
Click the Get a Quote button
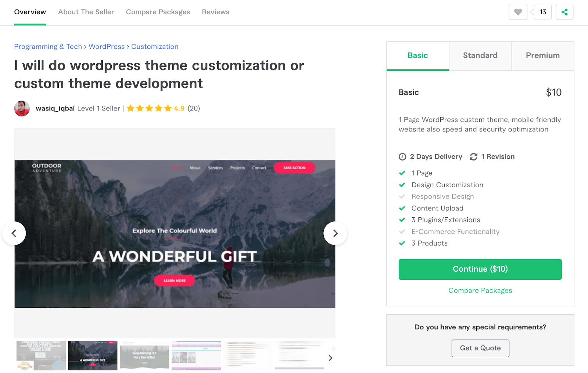point(480,348)
